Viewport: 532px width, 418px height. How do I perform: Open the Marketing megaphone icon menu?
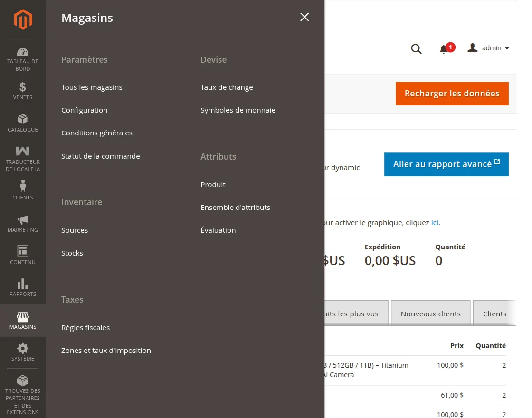23,220
